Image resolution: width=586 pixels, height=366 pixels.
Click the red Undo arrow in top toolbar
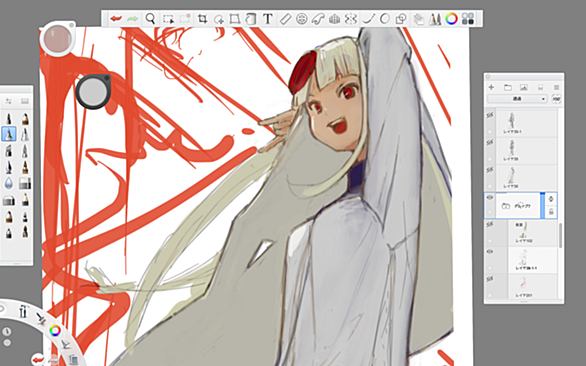click(x=116, y=19)
